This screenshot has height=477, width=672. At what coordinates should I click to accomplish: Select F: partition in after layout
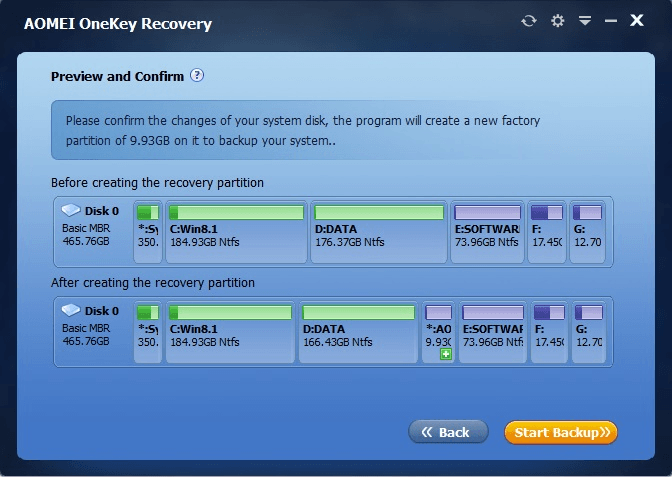tap(549, 332)
